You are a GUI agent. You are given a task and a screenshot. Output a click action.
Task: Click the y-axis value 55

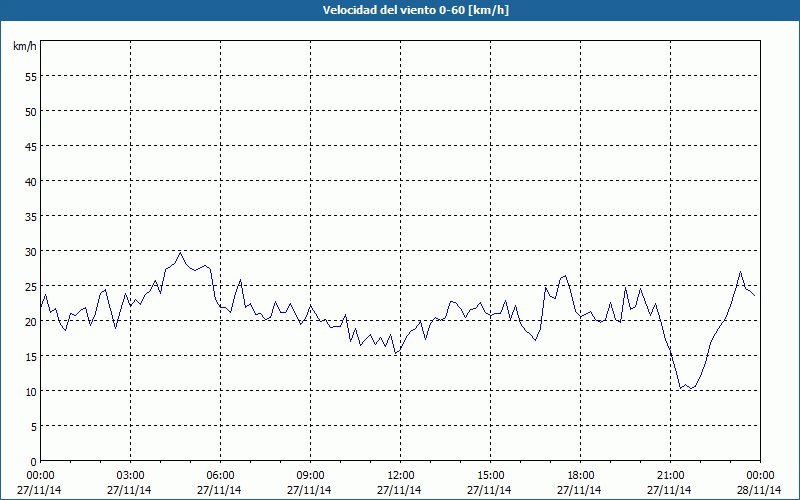pos(31,77)
